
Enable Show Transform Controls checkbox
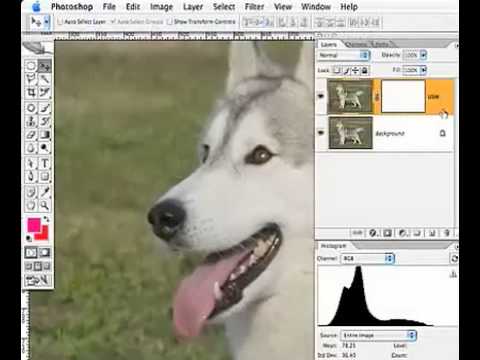pos(170,22)
